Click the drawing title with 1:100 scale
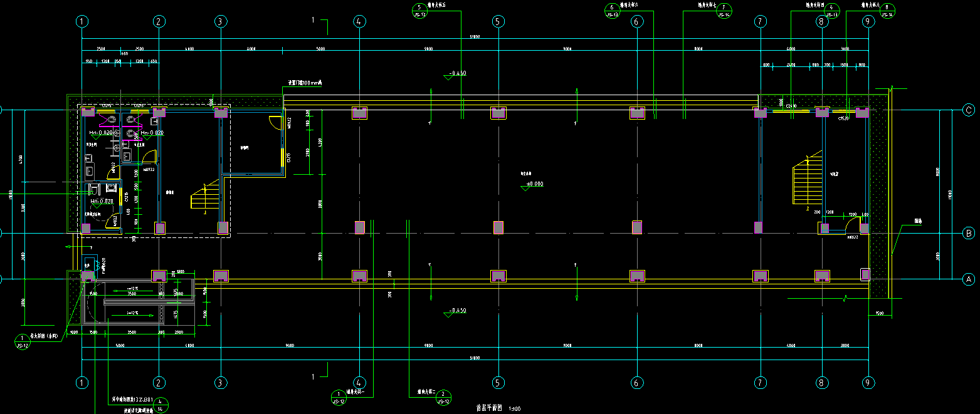980x414 pixels. [x=498, y=408]
